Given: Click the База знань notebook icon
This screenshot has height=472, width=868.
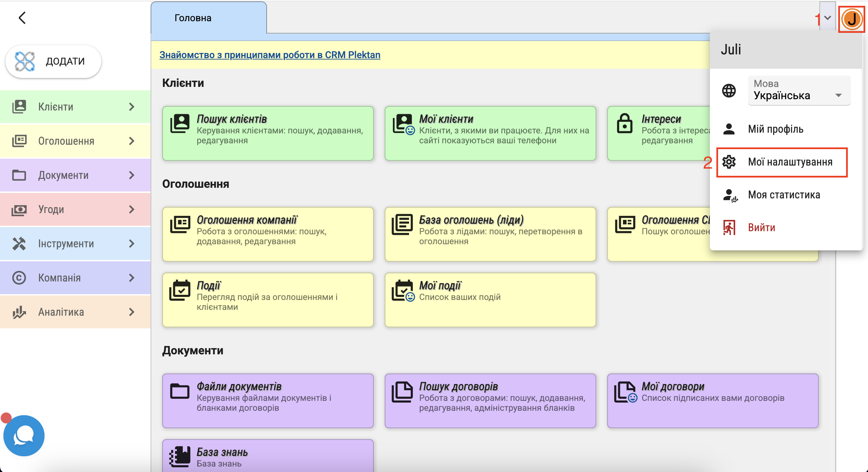Looking at the screenshot, I should tap(180, 457).
